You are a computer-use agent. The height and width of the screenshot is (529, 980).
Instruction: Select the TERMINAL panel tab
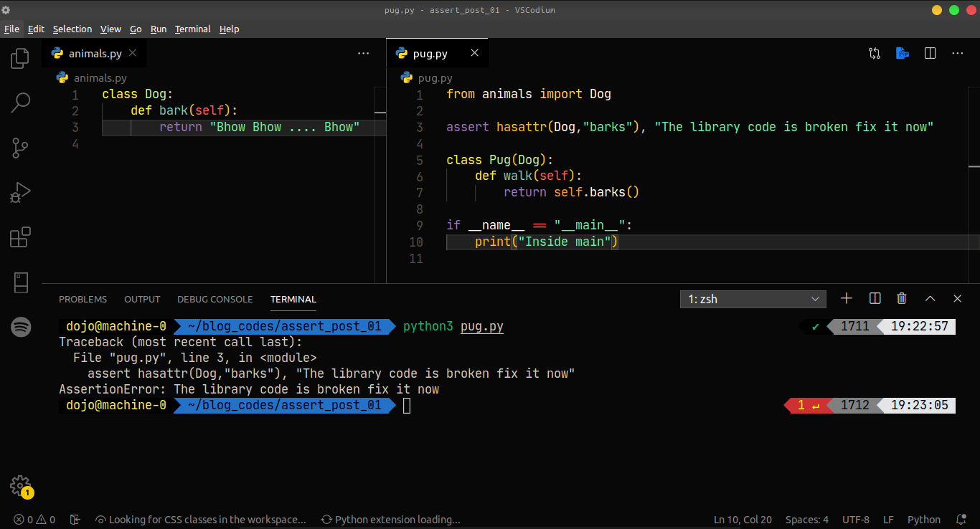293,299
